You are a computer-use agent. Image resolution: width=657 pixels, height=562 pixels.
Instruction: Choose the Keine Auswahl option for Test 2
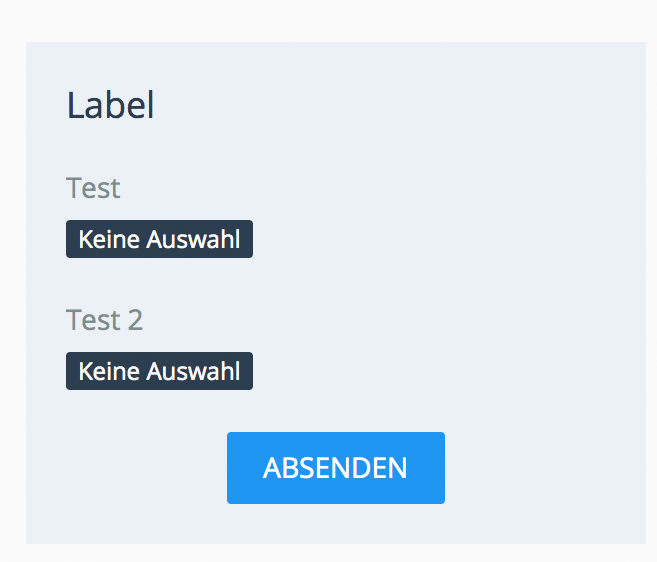pyautogui.click(x=159, y=372)
